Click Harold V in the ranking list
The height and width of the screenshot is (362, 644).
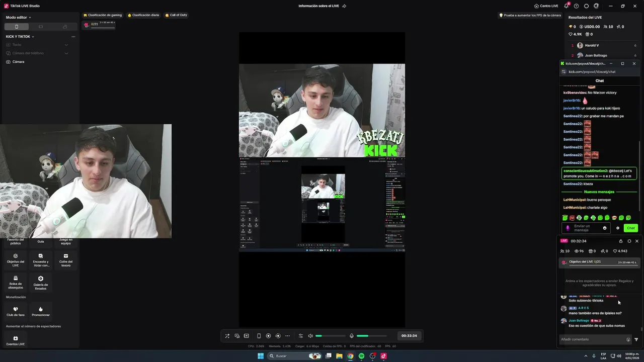pyautogui.click(x=592, y=45)
